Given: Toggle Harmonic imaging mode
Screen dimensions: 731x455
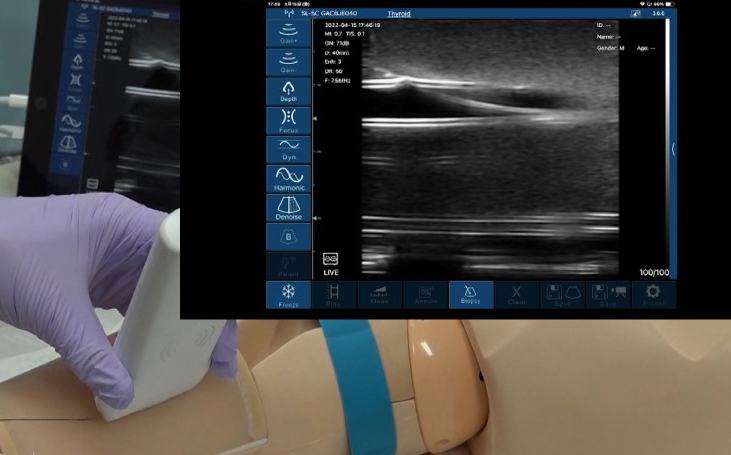Looking at the screenshot, I should [x=289, y=179].
